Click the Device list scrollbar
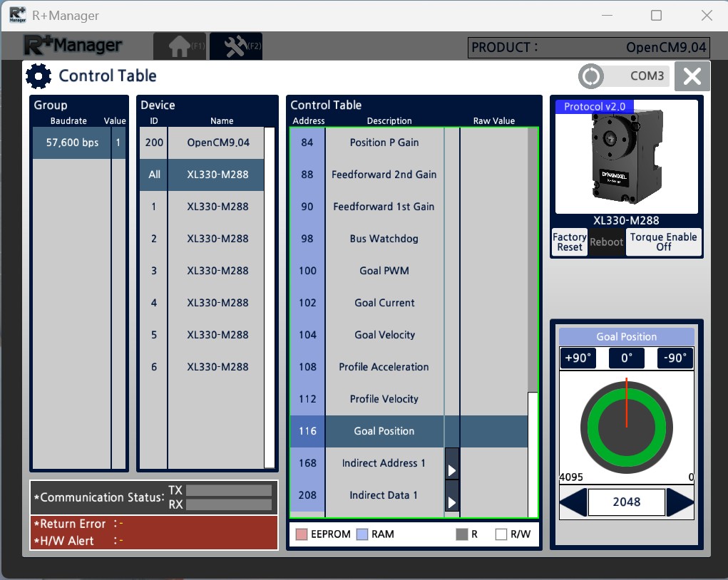The height and width of the screenshot is (580, 728). tap(270, 297)
